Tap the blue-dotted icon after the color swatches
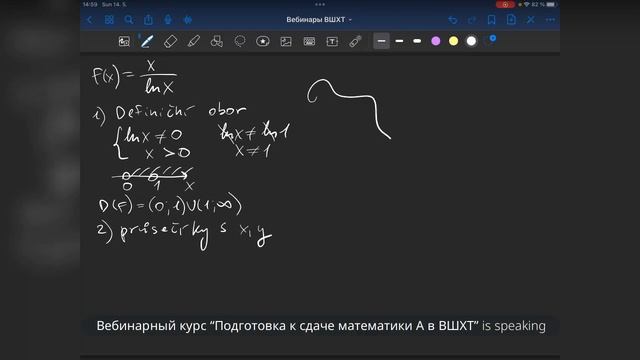The height and width of the screenshot is (360, 640). (x=491, y=40)
